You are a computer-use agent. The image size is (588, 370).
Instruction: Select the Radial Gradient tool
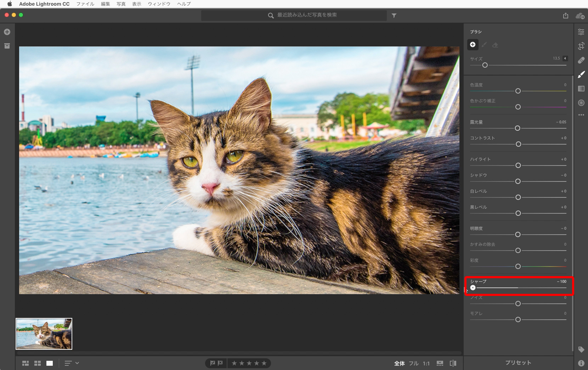coord(581,103)
